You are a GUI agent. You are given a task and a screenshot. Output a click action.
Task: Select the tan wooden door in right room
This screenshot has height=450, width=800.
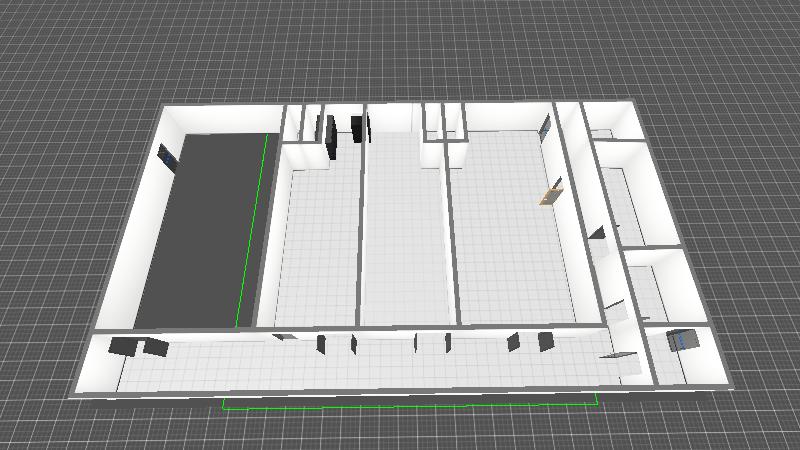click(549, 192)
